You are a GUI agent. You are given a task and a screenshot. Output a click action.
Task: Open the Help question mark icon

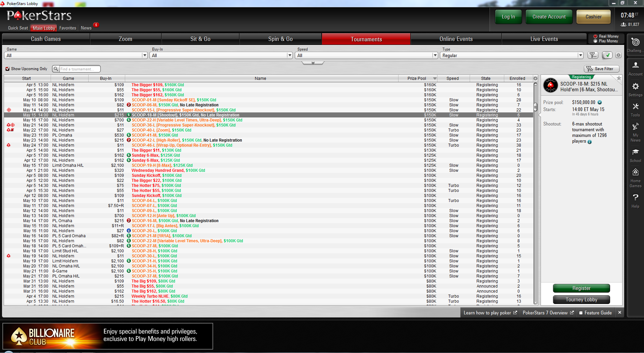(635, 197)
